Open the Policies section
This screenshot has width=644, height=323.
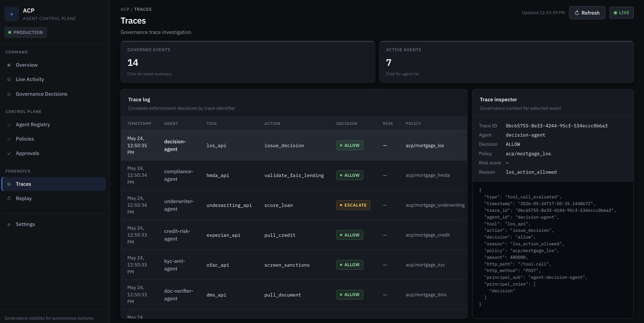coord(54,139)
